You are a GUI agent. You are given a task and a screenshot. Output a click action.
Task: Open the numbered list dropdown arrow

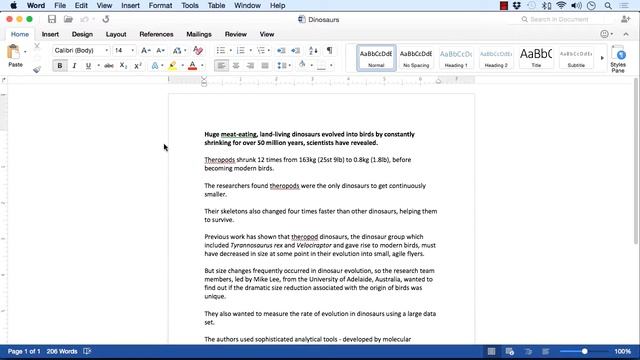(x=250, y=51)
